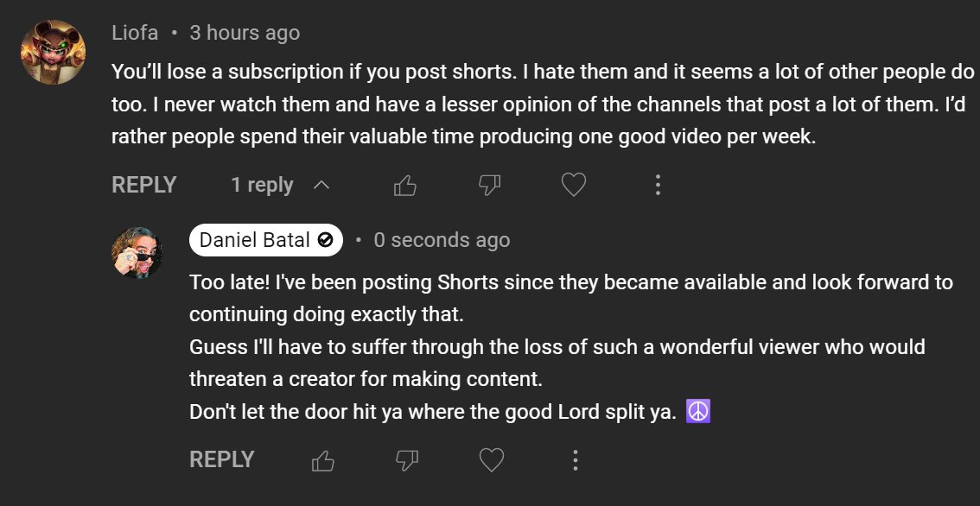Heart Liofa's comment

(573, 185)
